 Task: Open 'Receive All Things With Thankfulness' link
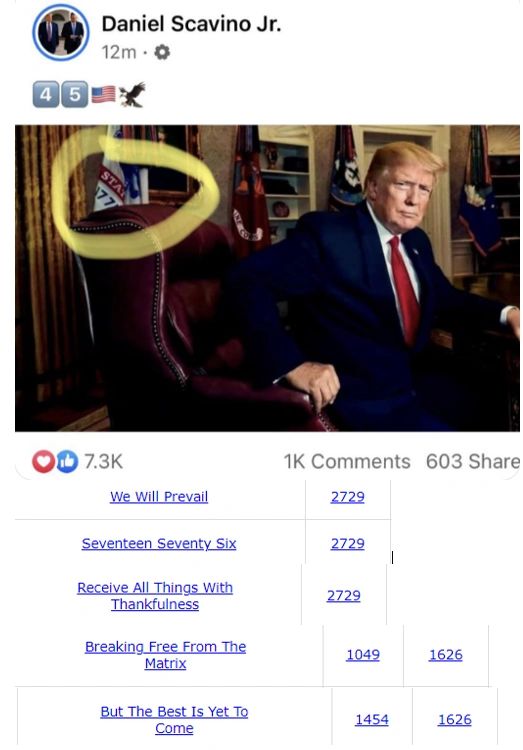(155, 596)
